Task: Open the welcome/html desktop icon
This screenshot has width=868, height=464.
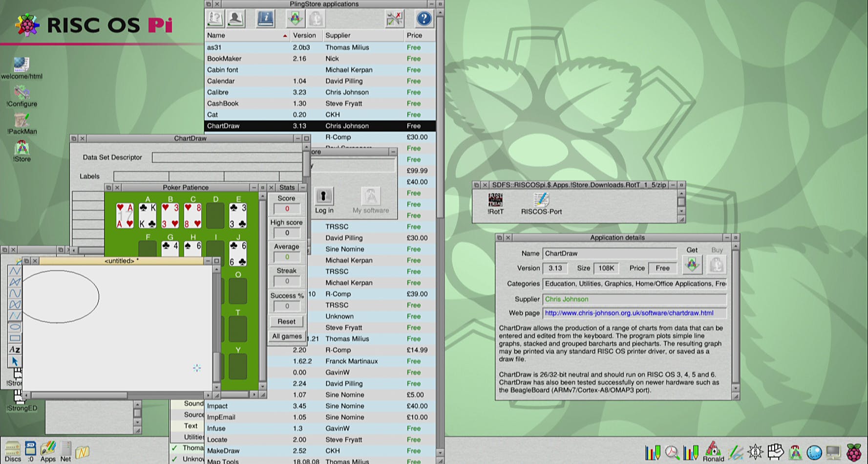Action: pyautogui.click(x=21, y=68)
